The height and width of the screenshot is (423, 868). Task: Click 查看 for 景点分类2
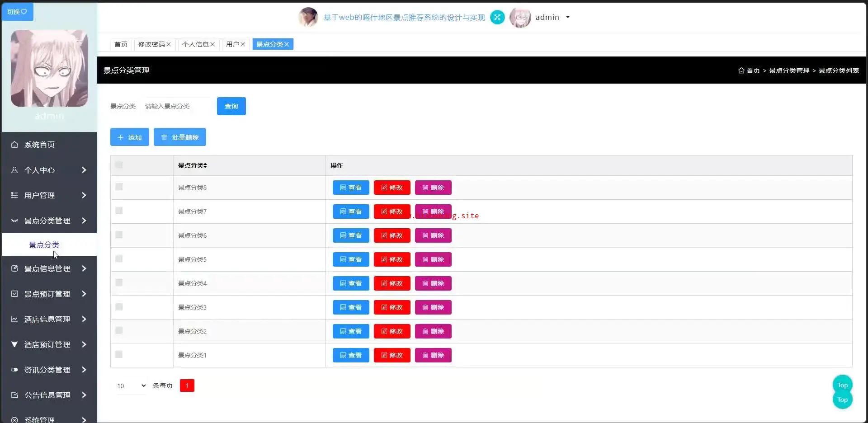[x=351, y=331]
